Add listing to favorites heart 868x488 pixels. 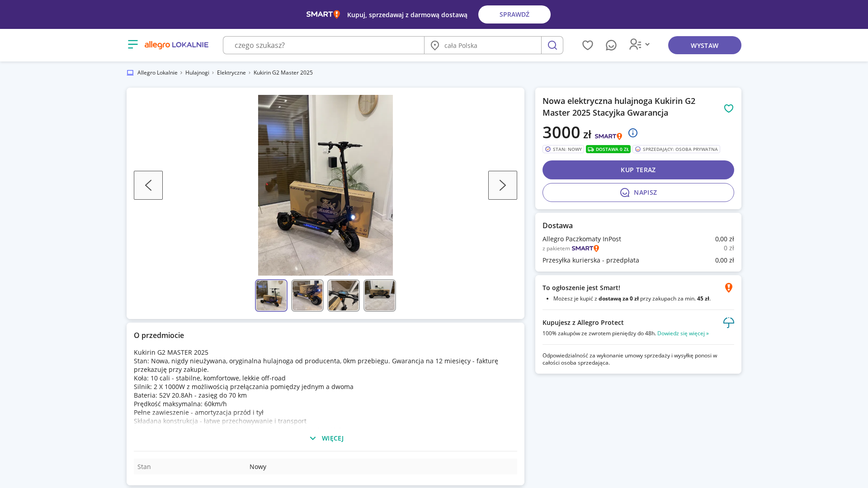[729, 108]
